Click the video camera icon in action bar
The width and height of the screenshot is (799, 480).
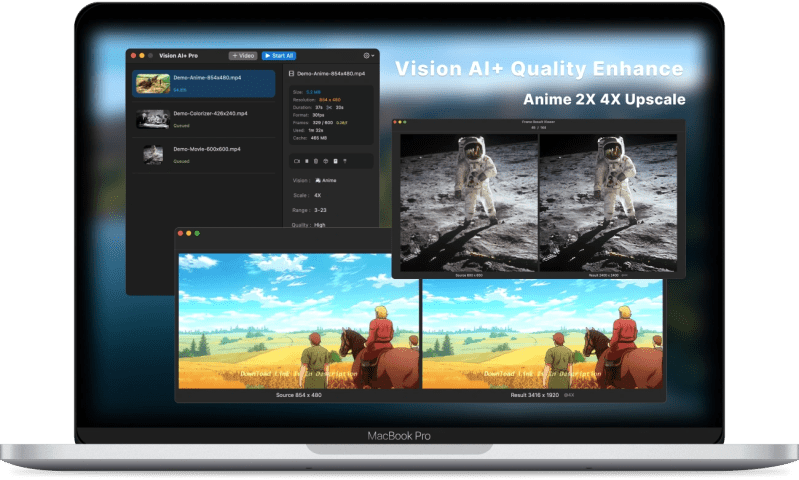coord(297,161)
